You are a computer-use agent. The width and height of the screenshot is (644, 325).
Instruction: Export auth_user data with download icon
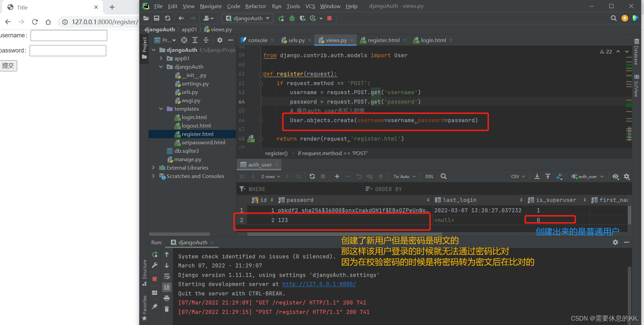tap(537, 176)
